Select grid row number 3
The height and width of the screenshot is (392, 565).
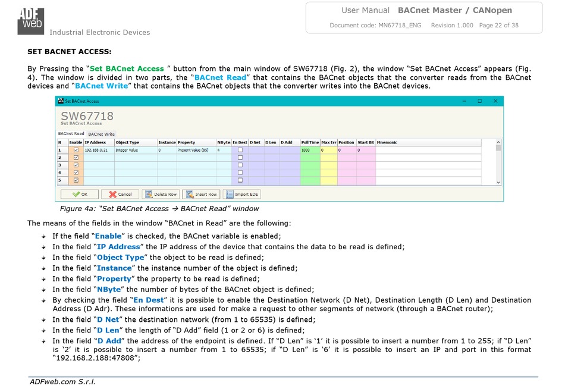(x=62, y=165)
